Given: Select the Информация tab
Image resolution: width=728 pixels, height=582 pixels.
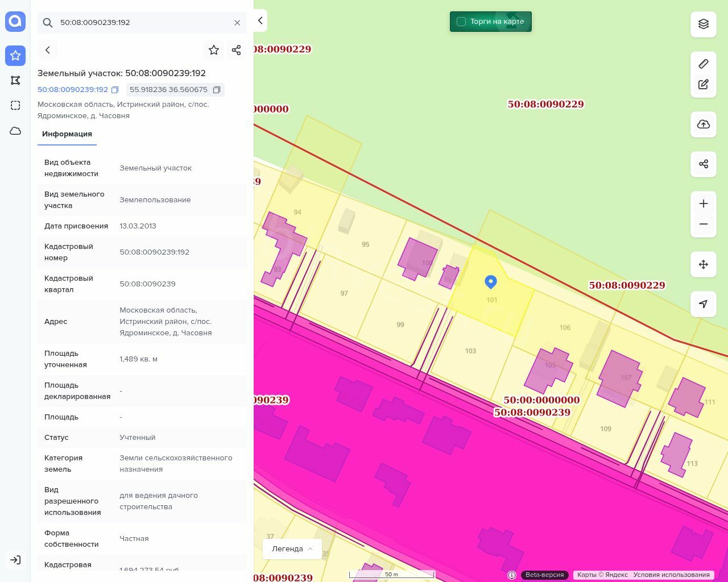Looking at the screenshot, I should (x=67, y=134).
